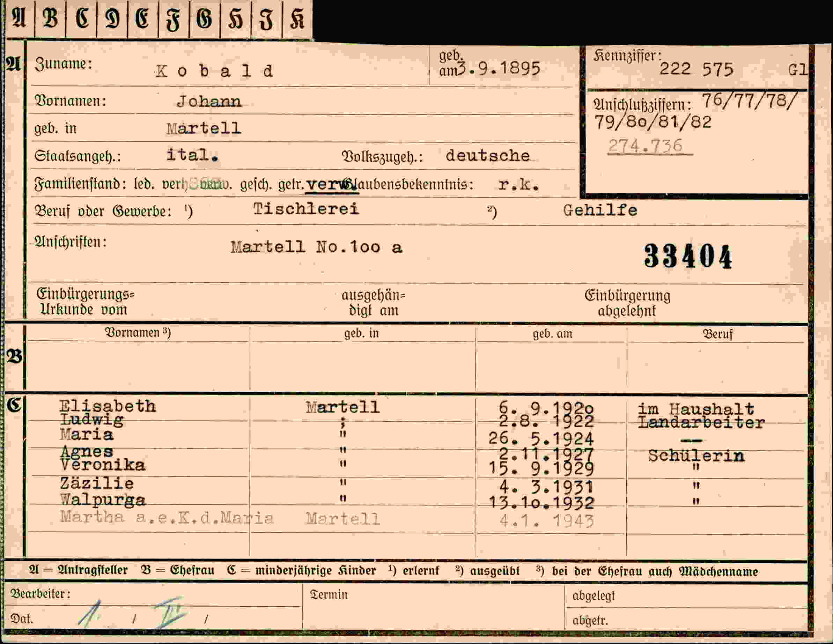833x644 pixels.
Task: Click the section B geb. am column header
Action: tap(552, 334)
